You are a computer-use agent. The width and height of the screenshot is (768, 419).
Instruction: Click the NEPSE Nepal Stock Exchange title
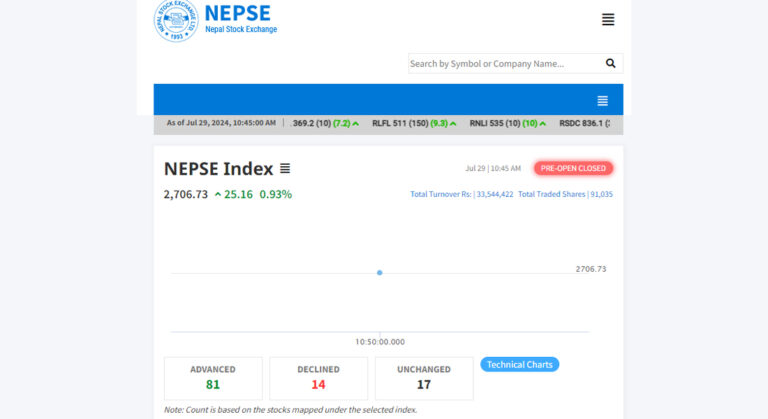tap(240, 18)
